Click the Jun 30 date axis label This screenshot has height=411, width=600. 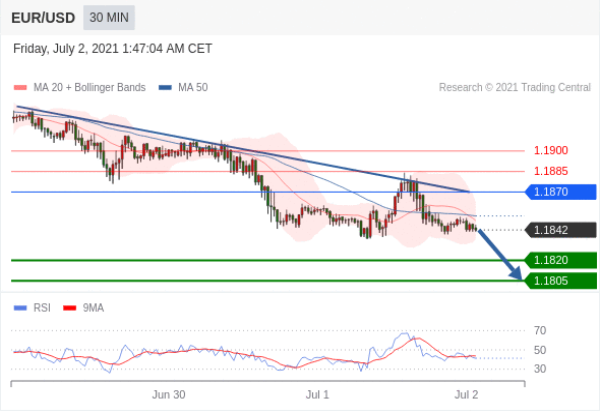click(x=169, y=395)
